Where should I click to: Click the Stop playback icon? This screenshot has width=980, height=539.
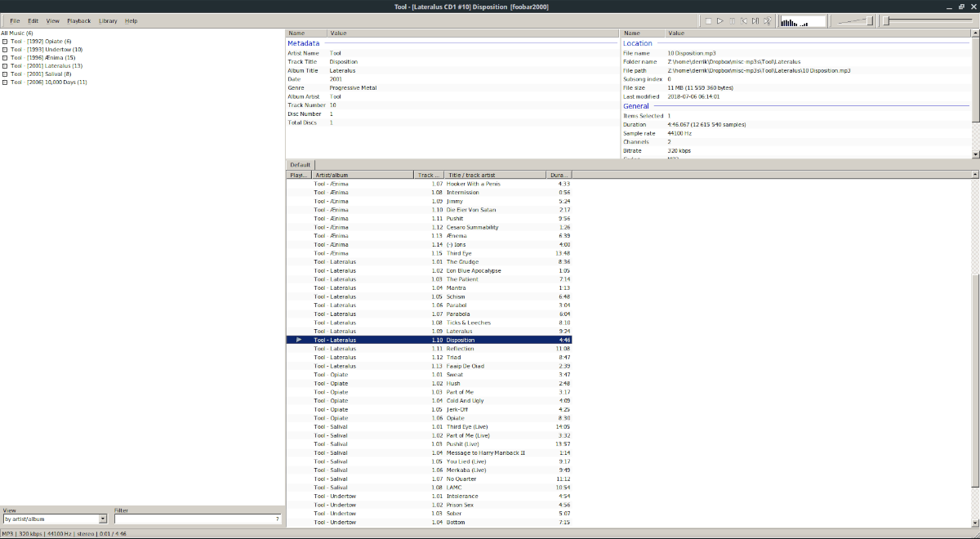(x=709, y=20)
